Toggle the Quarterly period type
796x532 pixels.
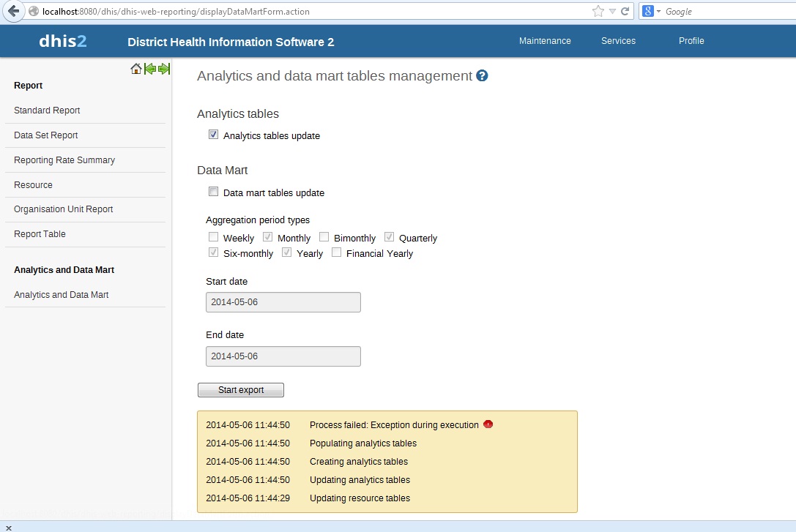389,237
